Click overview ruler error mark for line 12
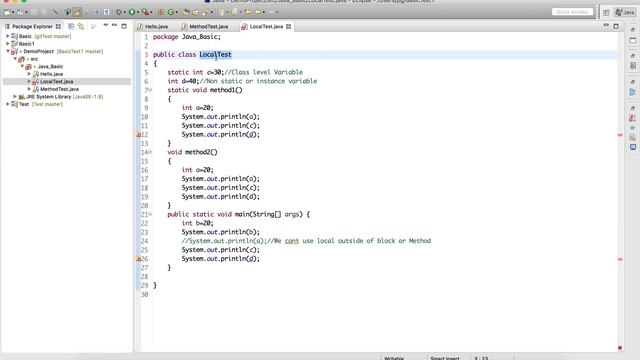Viewport: 640px width, 360px height. 620,135
